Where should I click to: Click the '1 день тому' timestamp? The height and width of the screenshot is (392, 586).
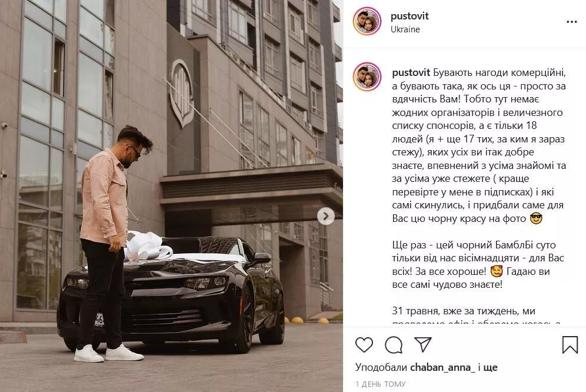(x=380, y=384)
